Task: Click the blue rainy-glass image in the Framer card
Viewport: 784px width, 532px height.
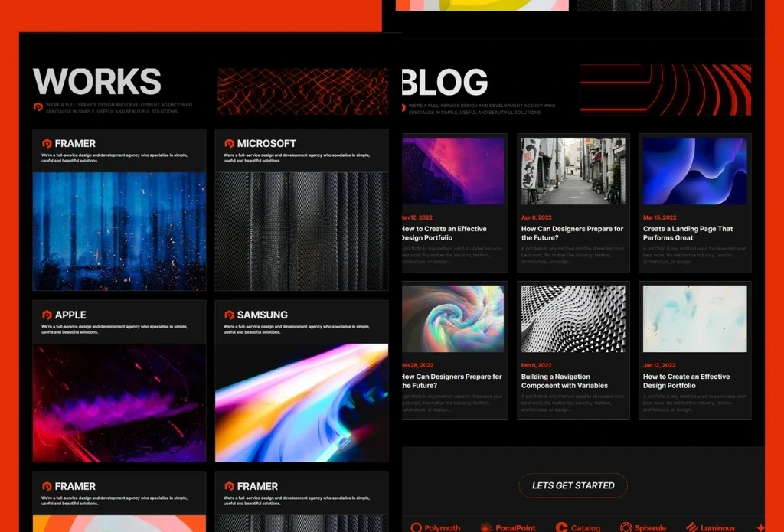Action: coord(119,231)
